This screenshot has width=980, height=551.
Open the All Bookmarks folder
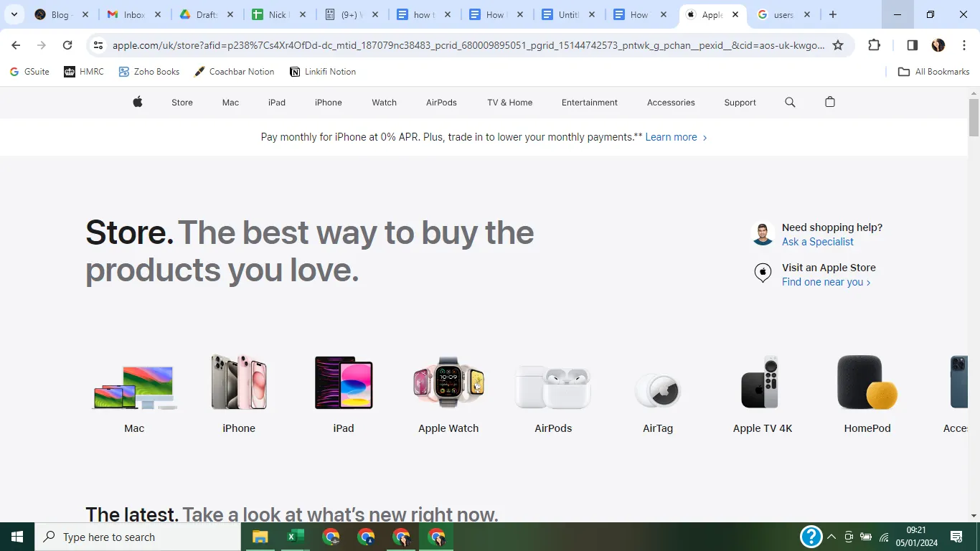tap(934, 72)
